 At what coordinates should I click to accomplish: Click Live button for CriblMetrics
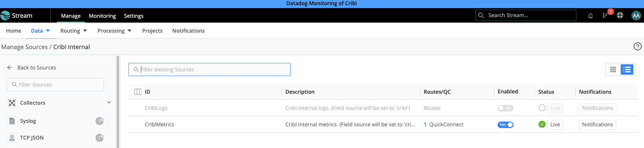[x=555, y=125]
